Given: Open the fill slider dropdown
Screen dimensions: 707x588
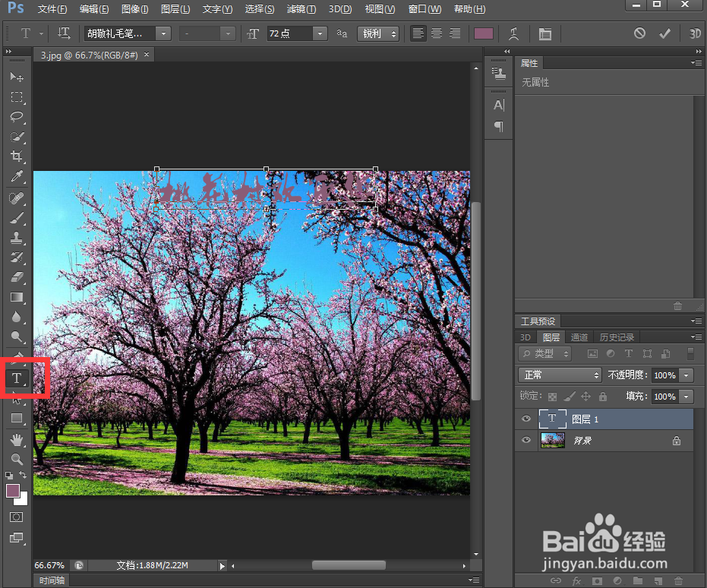Looking at the screenshot, I should [686, 397].
